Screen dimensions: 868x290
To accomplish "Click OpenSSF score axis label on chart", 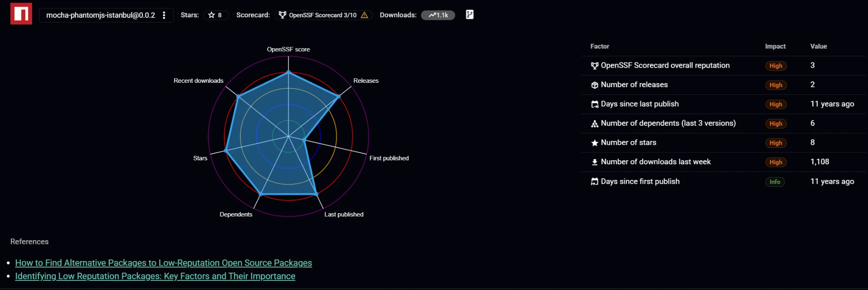I will click(288, 49).
